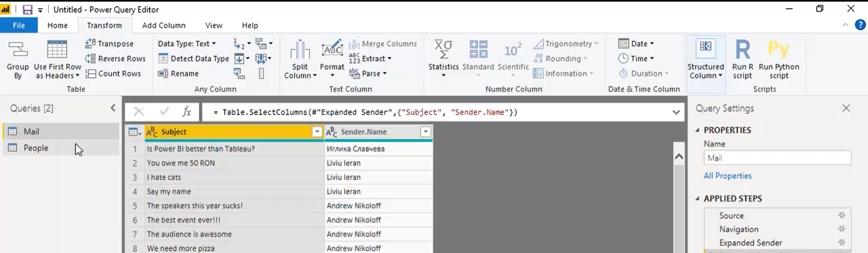Open the Parse dropdown
868x253 pixels.
[x=368, y=73]
